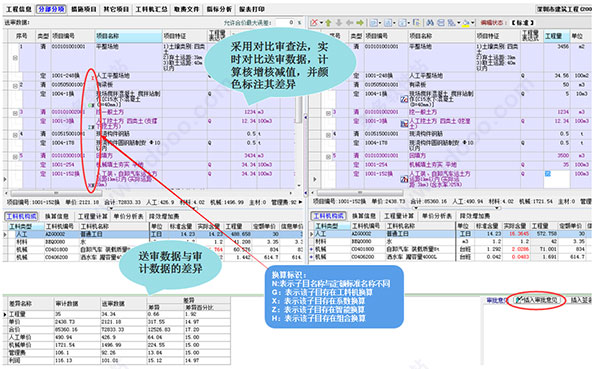600x369 pixels.
Task: Click the green right arrow icon
Action: pyautogui.click(x=360, y=23)
